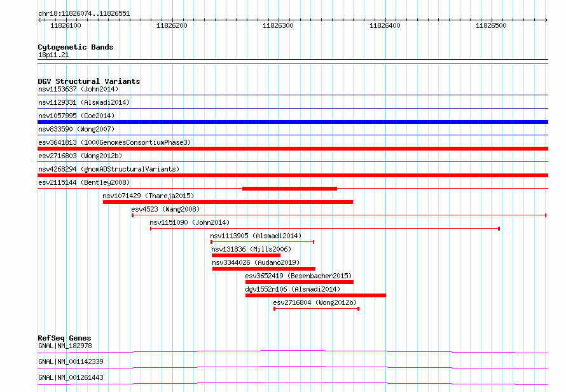The image size is (566, 392).
Task: Select nsv3344026 (Audano2019) label
Action: tap(256, 262)
